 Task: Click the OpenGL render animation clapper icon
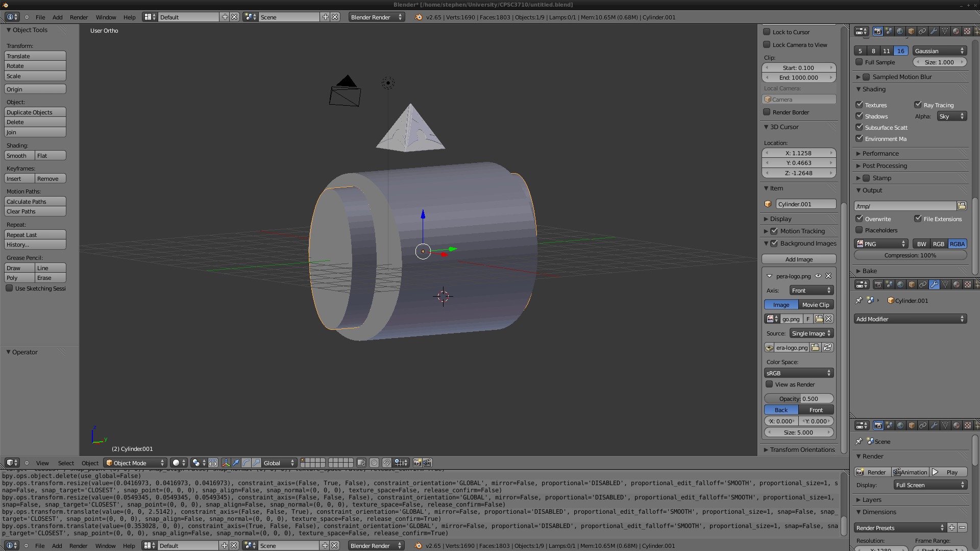(427, 463)
